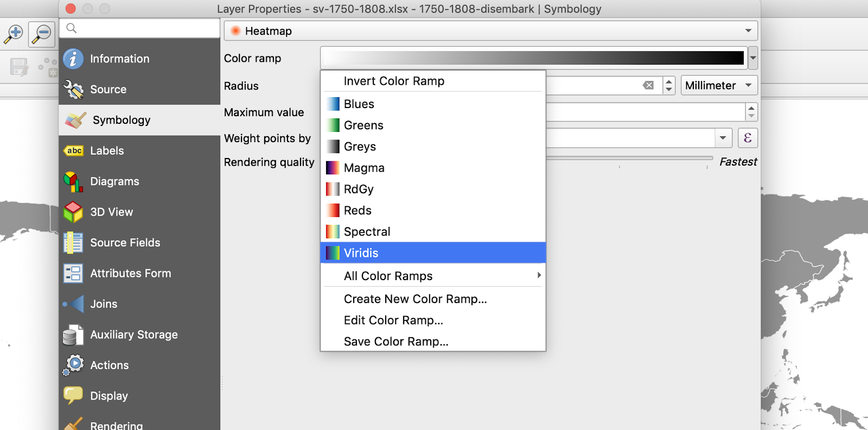Go to the Joins tab
The height and width of the screenshot is (430, 868).
pos(139,304)
